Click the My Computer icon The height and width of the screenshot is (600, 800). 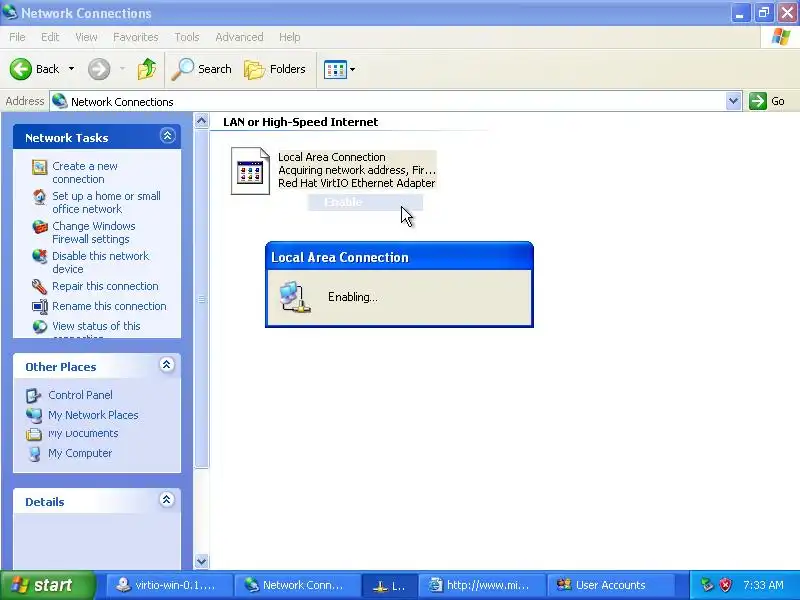(34, 454)
